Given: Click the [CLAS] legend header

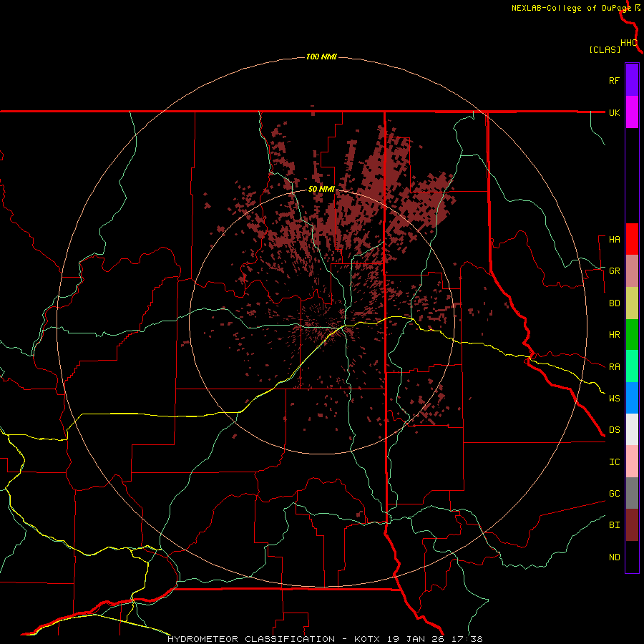Looking at the screenshot, I should [x=605, y=49].
